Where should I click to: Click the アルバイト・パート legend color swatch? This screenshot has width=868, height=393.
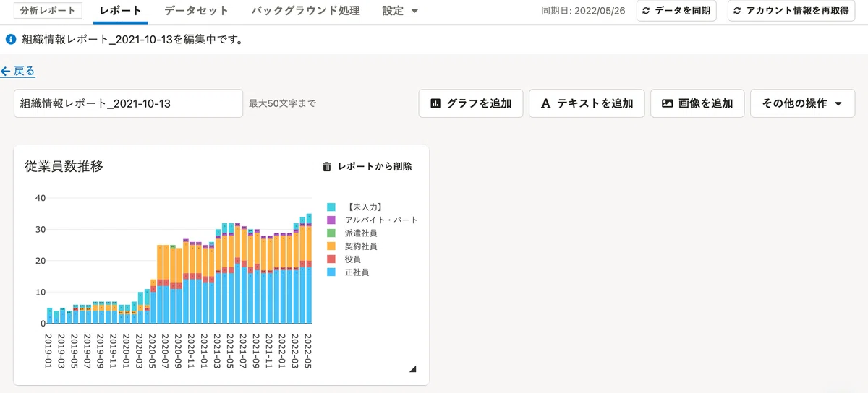pyautogui.click(x=331, y=220)
